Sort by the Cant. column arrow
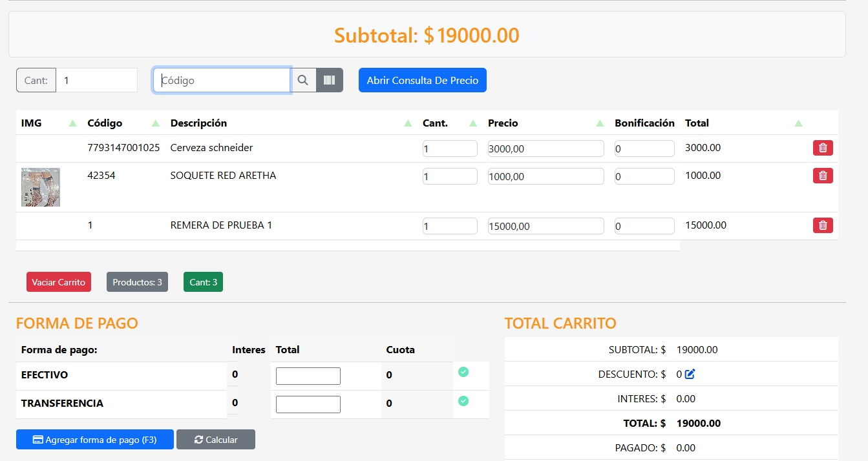The height and width of the screenshot is (461, 868). click(x=473, y=123)
